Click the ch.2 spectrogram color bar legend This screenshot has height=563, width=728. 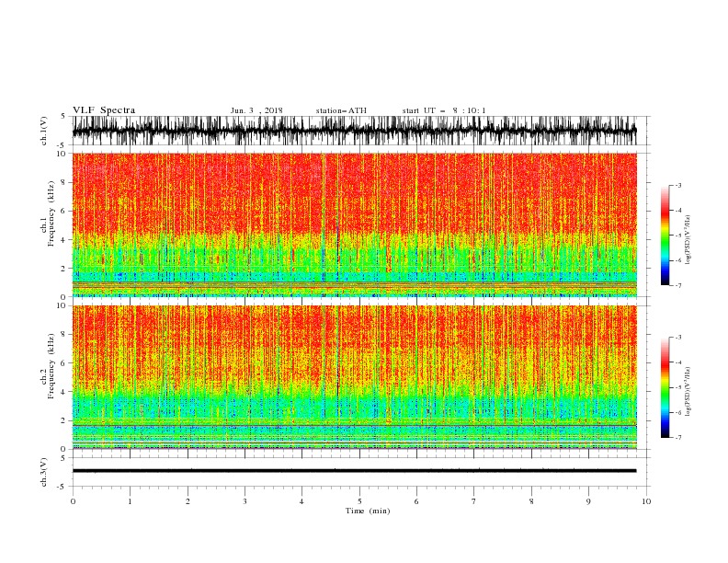pos(665,387)
